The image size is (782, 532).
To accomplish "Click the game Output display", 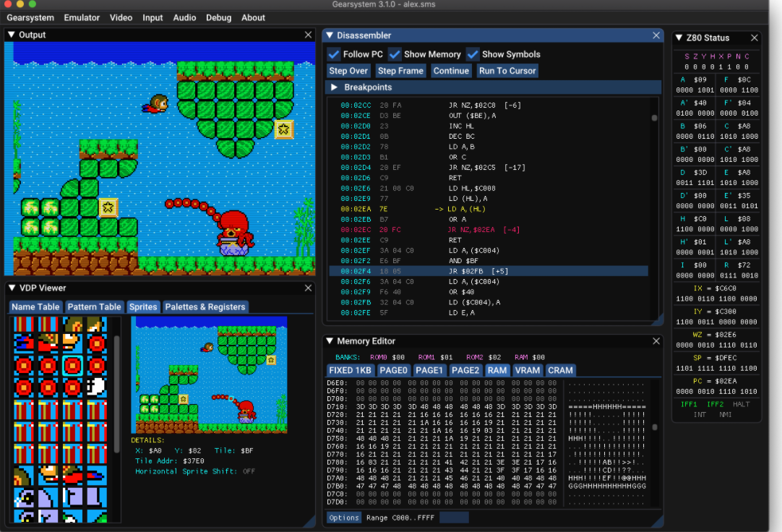I will coord(160,158).
